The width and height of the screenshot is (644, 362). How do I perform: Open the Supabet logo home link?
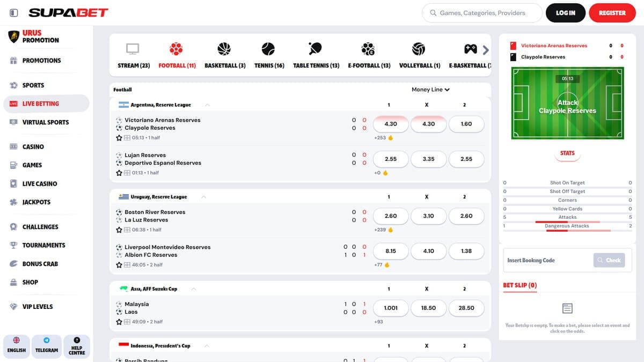point(68,13)
